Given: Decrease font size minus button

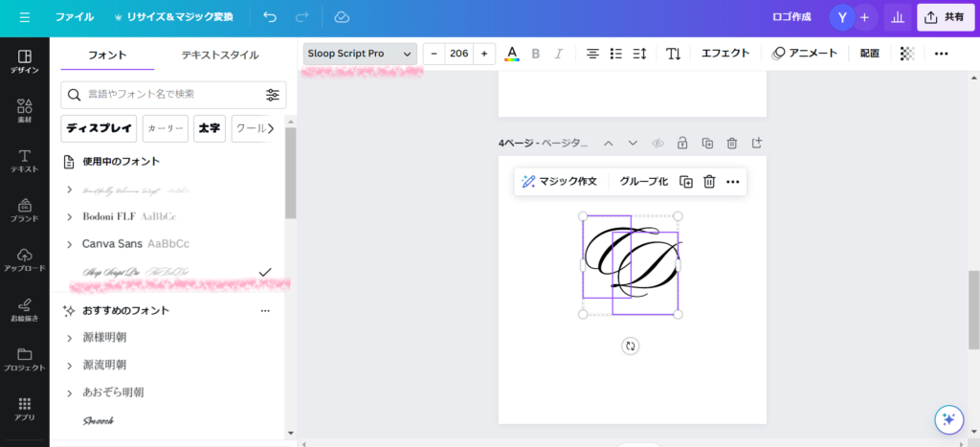Looking at the screenshot, I should point(434,54).
